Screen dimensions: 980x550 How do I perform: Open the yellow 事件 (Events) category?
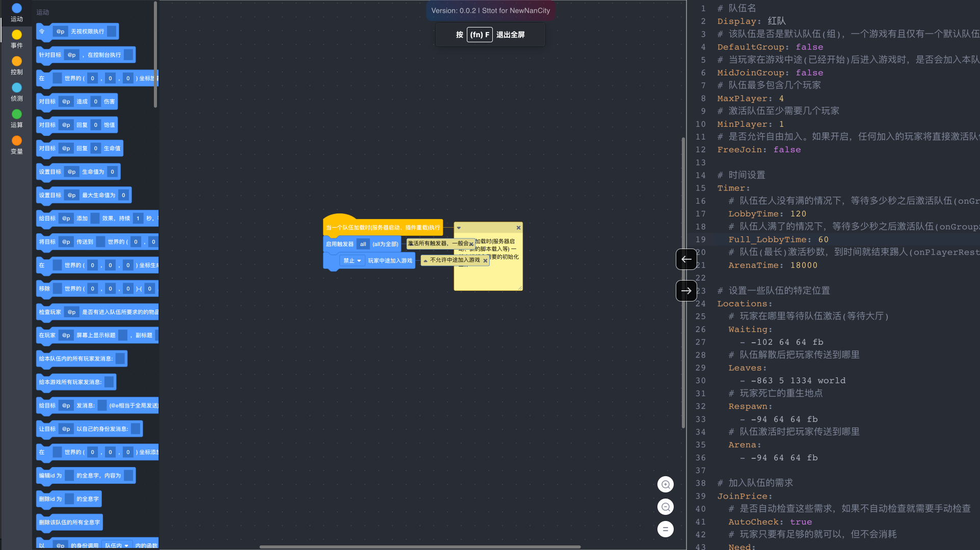(16, 39)
